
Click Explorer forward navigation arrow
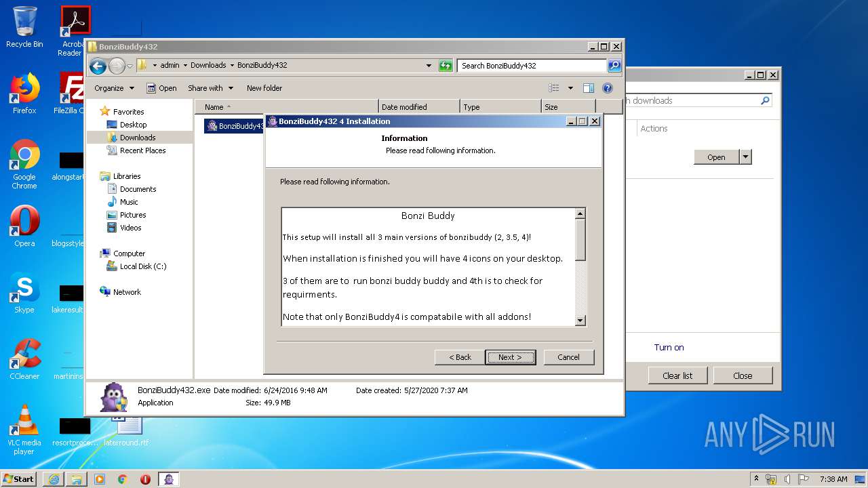(x=116, y=66)
